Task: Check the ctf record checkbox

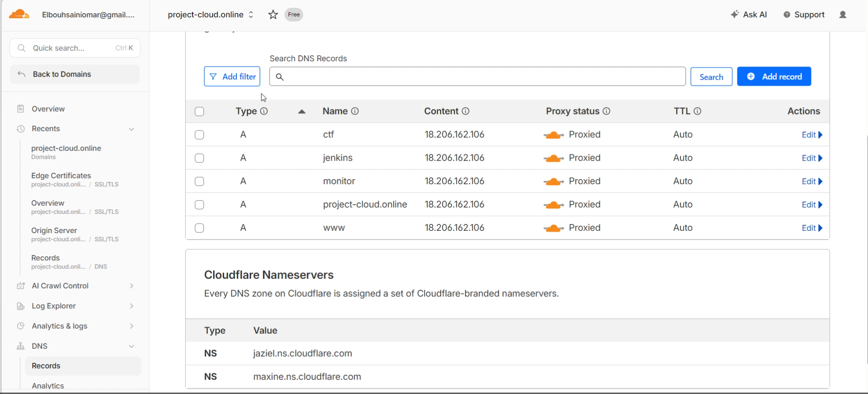Action: [199, 135]
